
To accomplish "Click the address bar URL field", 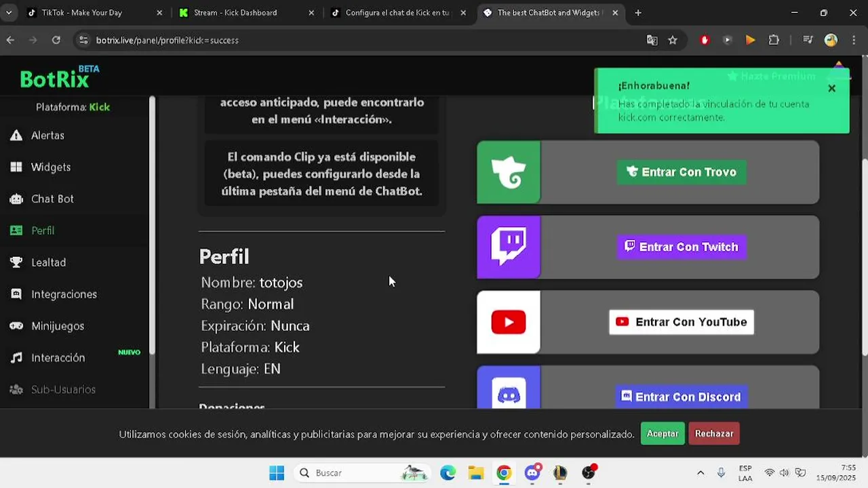I will [x=366, y=41].
